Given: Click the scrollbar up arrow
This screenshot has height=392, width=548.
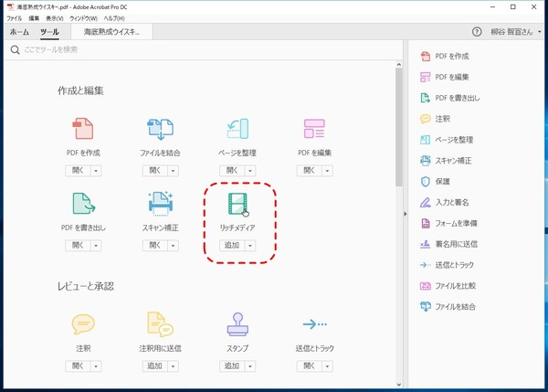Looking at the screenshot, I should (x=399, y=65).
